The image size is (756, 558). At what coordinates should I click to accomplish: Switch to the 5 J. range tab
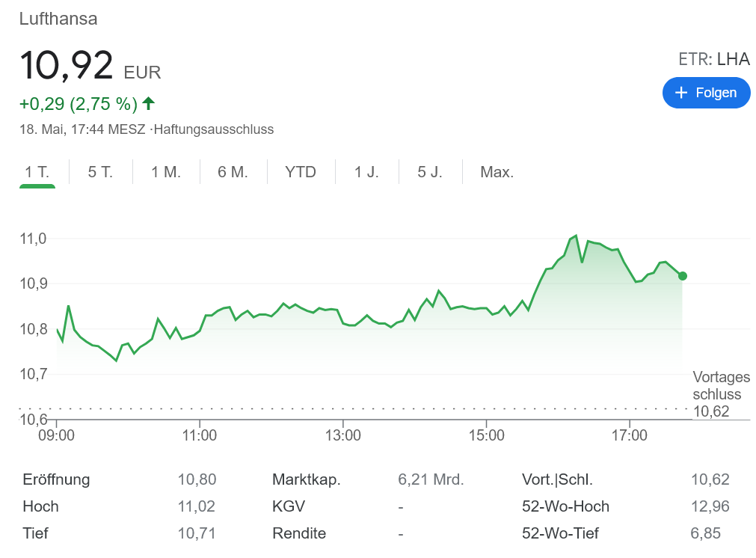pyautogui.click(x=429, y=172)
